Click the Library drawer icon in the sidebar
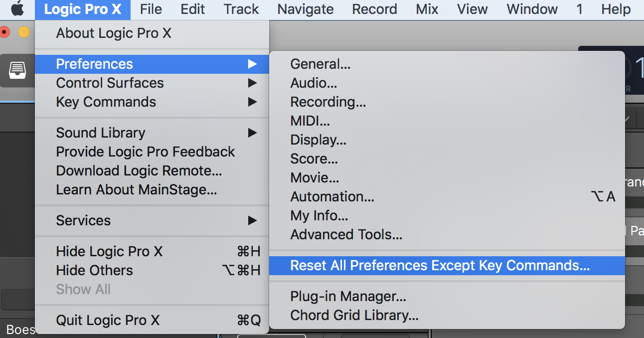This screenshot has height=338, width=644. 16,71
